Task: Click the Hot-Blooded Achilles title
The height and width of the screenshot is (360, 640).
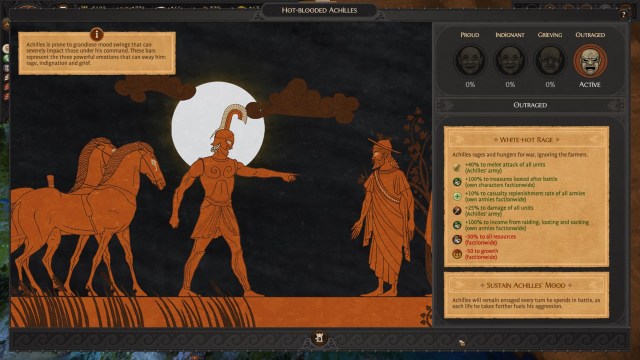Action: tap(319, 10)
